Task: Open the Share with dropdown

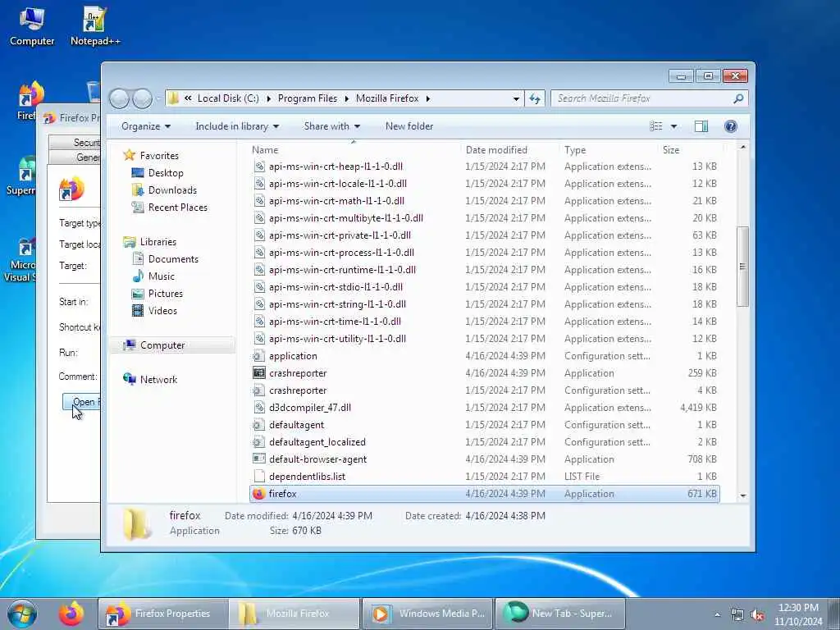Action: click(x=331, y=126)
